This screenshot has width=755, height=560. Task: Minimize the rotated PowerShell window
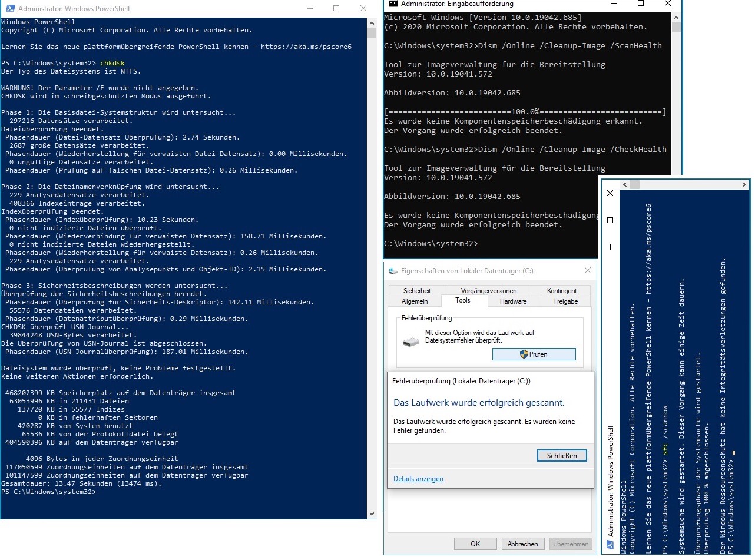click(x=610, y=247)
